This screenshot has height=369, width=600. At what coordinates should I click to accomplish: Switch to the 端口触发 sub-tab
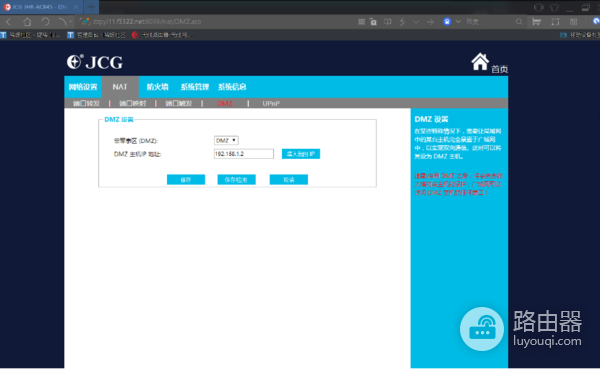(179, 103)
